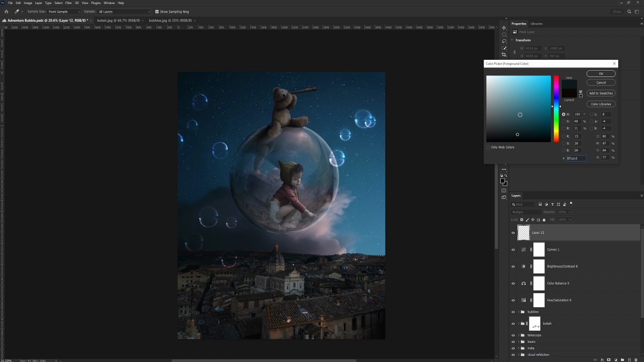Select the Crop tool

(x=504, y=55)
